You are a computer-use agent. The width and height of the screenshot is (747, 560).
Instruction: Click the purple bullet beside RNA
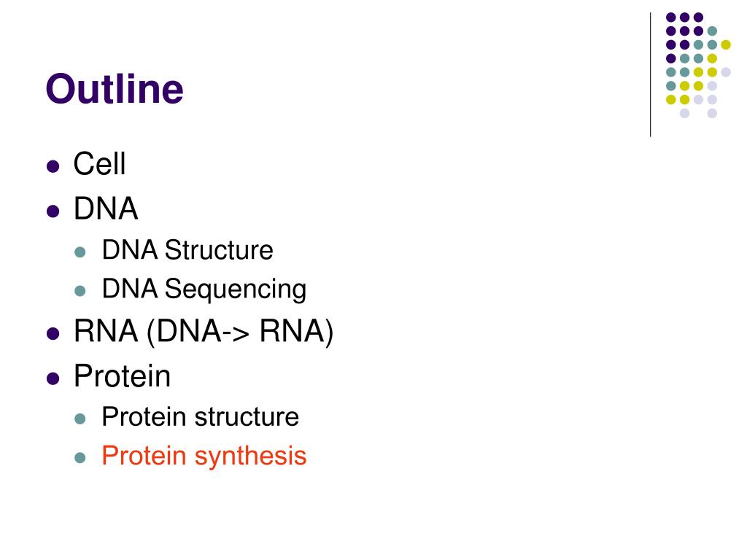pos(53,334)
